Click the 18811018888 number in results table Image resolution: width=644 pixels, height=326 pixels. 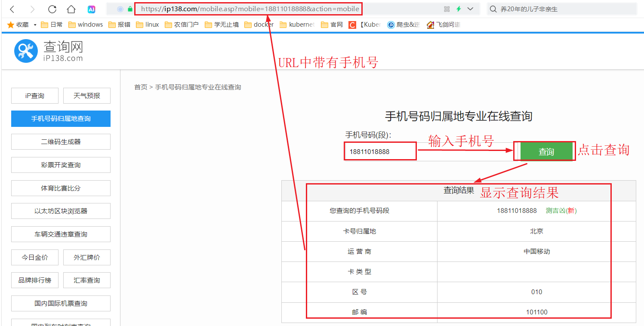point(517,211)
